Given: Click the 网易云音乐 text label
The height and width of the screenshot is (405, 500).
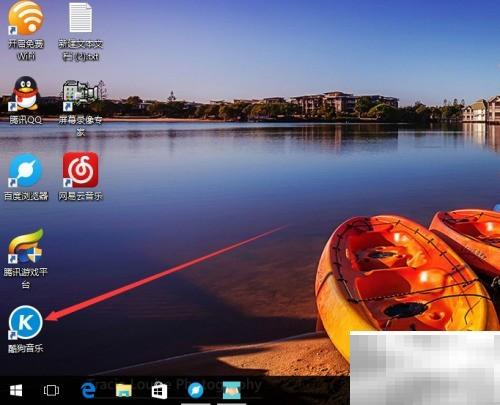Looking at the screenshot, I should point(81,196).
